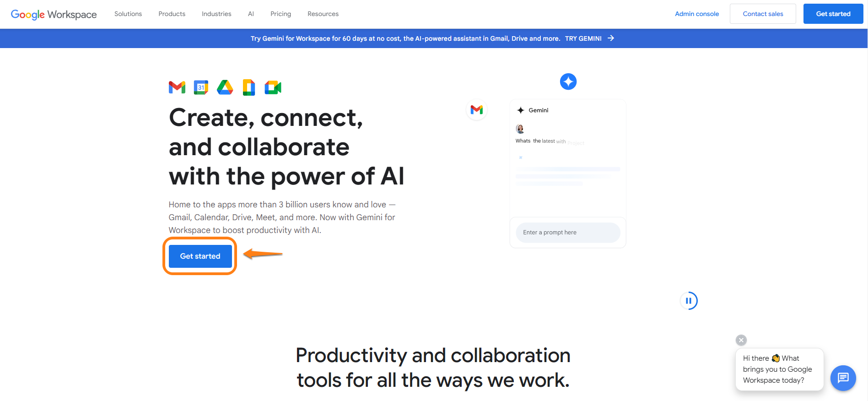Screen dimensions: 868x401
Task: Click the 'Enter a prompt here' field
Action: pyautogui.click(x=567, y=233)
